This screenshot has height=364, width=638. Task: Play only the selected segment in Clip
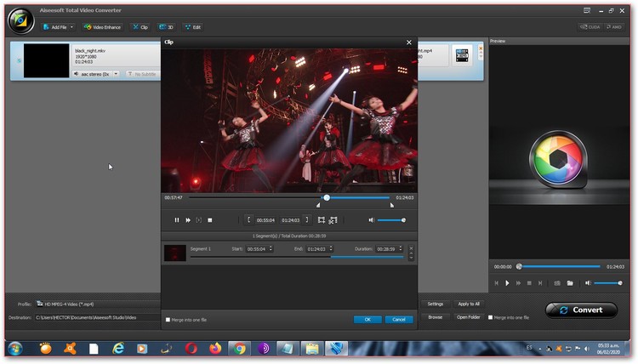[198, 220]
